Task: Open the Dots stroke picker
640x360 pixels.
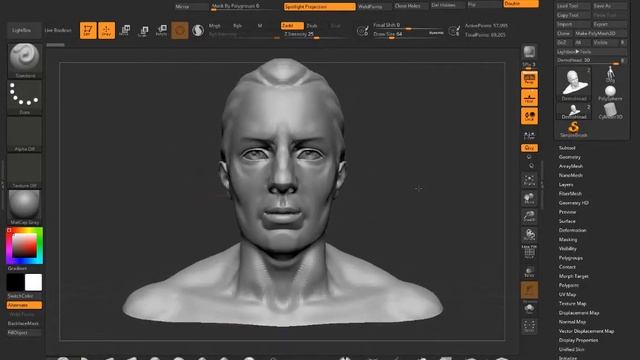Action: tap(24, 98)
